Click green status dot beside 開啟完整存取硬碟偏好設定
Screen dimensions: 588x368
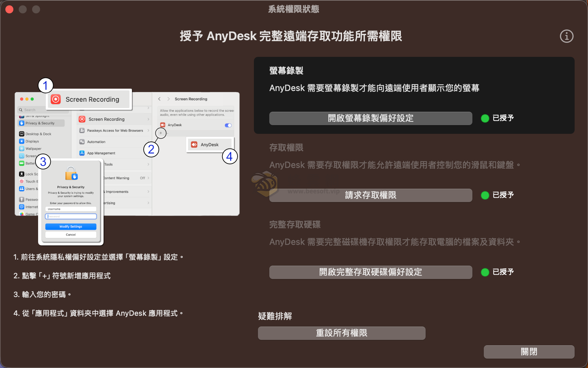pyautogui.click(x=485, y=272)
